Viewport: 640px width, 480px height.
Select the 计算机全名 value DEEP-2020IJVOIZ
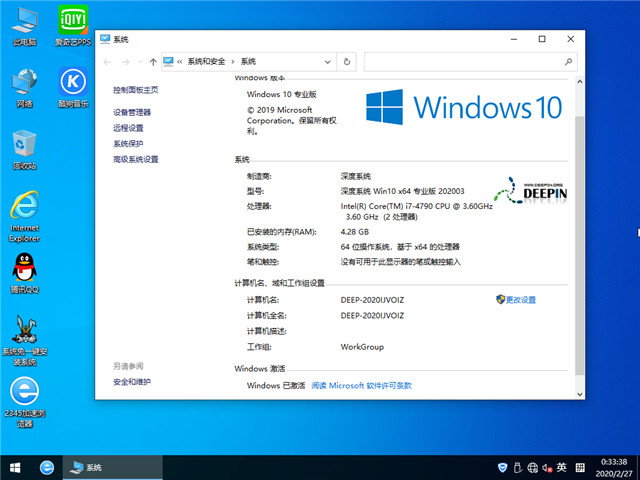pos(372,316)
